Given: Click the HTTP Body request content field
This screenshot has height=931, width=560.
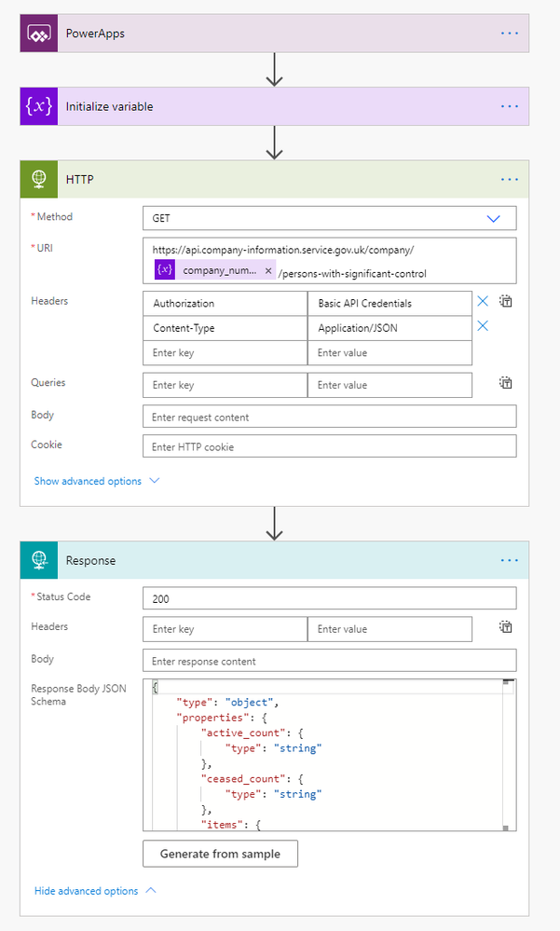Looking at the screenshot, I should click(x=330, y=417).
